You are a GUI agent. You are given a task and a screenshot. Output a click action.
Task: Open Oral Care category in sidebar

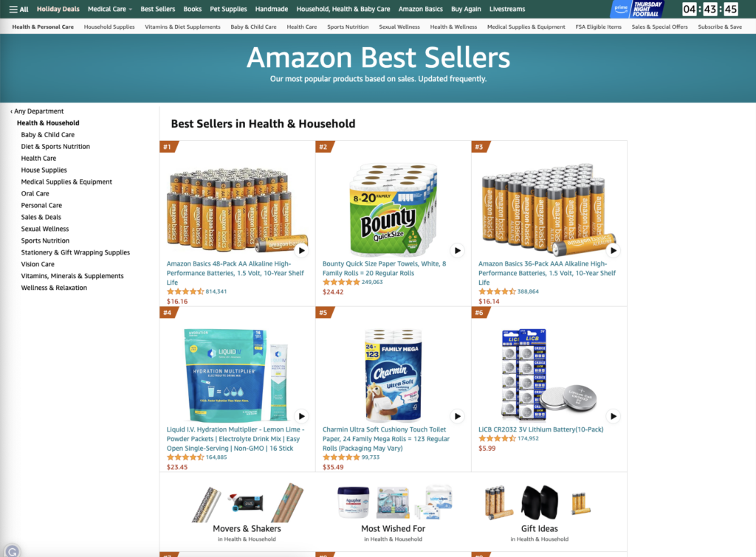pyautogui.click(x=35, y=194)
